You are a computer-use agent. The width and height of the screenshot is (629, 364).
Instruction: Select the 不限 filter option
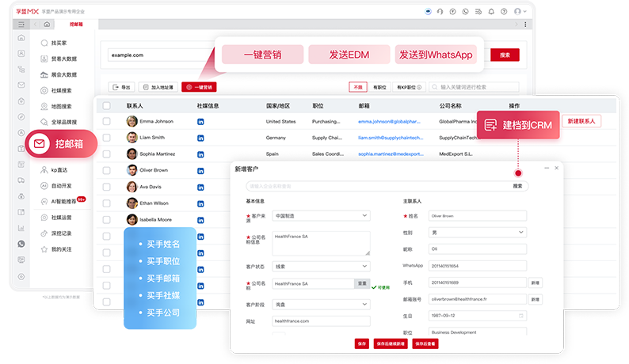pos(358,87)
